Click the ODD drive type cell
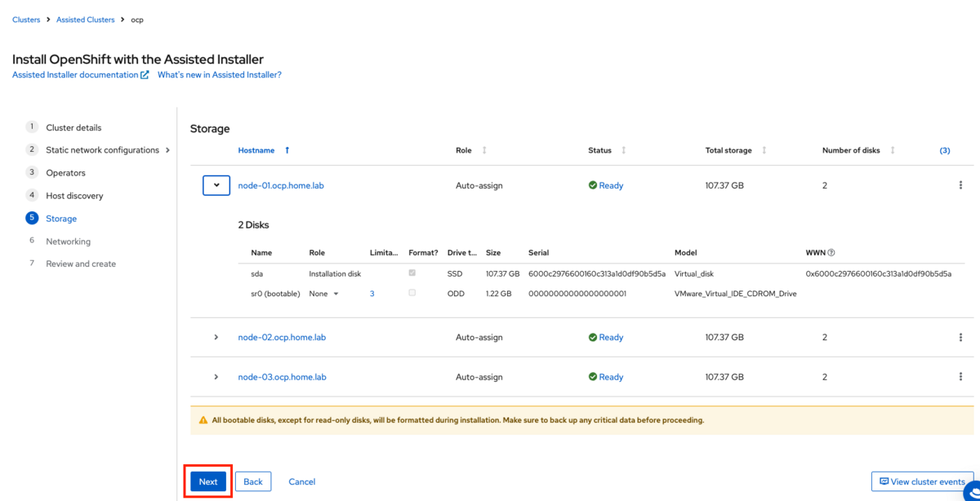This screenshot has width=980, height=501. point(456,294)
